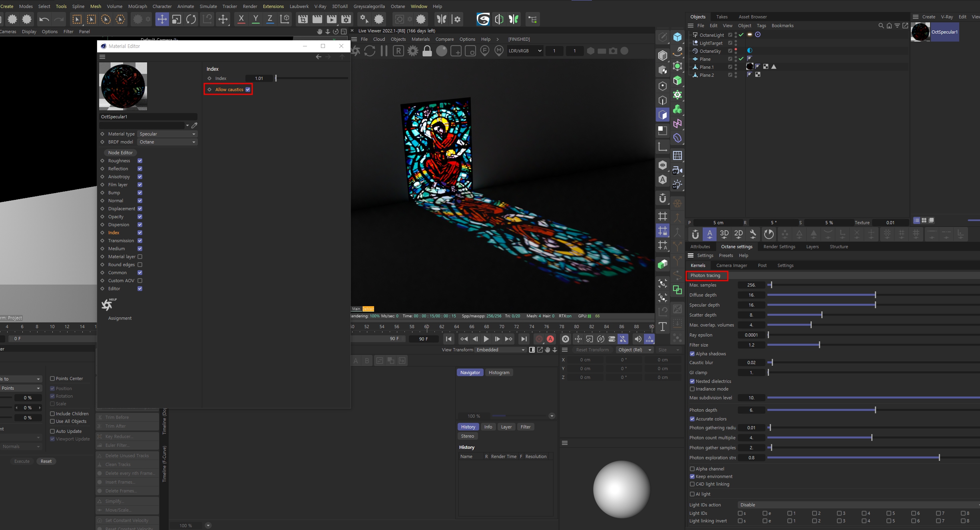This screenshot has width=980, height=530.
Task: Select the 2D snap mode icon
Action: 739,234
